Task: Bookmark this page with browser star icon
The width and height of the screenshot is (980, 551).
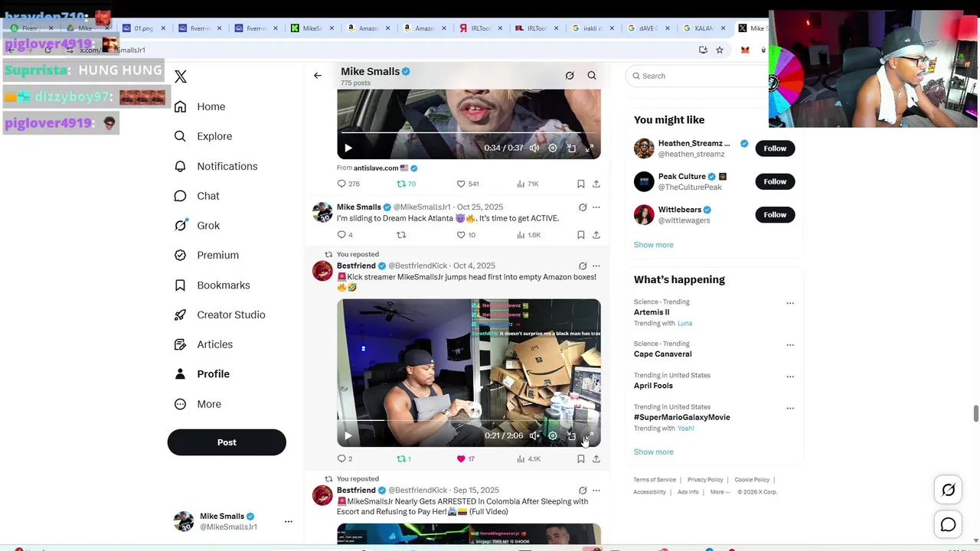Action: (x=720, y=50)
